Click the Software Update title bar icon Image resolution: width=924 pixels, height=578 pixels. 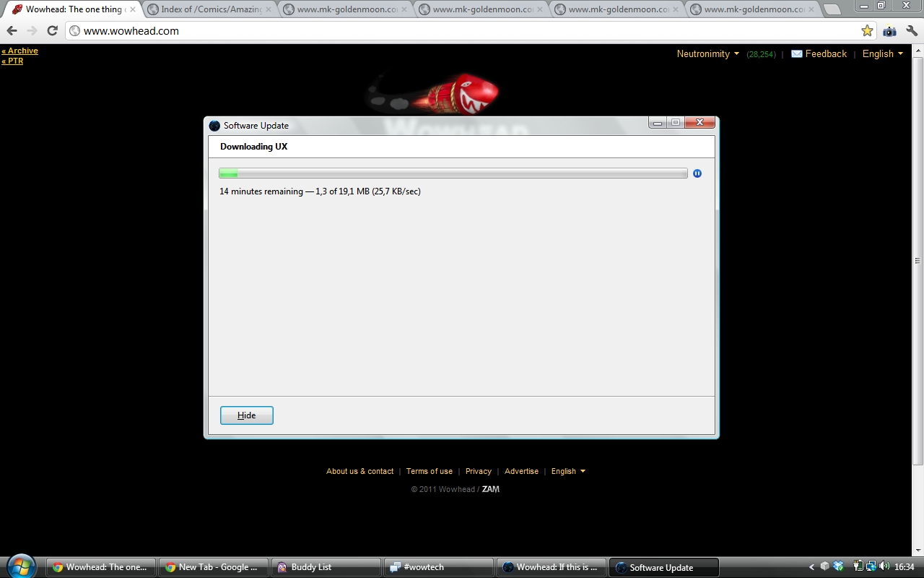tap(214, 126)
